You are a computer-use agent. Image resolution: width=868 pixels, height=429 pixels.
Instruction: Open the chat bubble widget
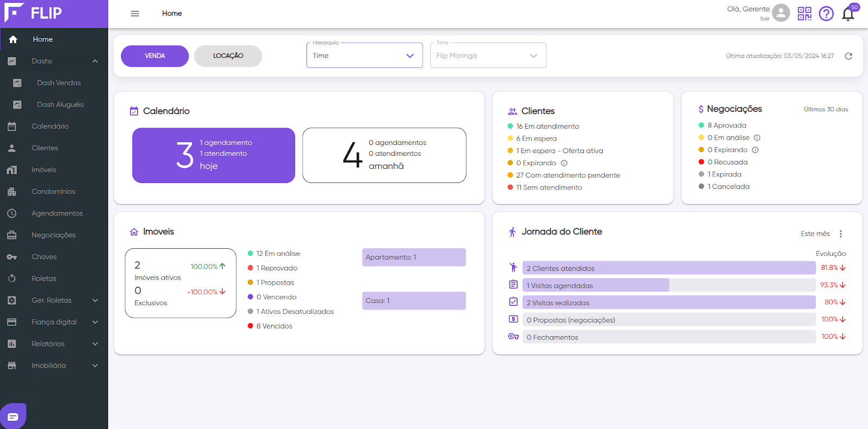(x=13, y=417)
